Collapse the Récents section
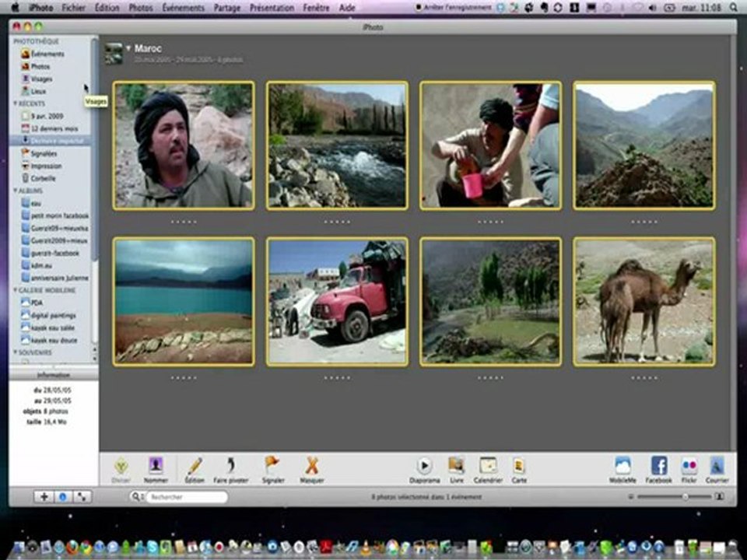 16,103
